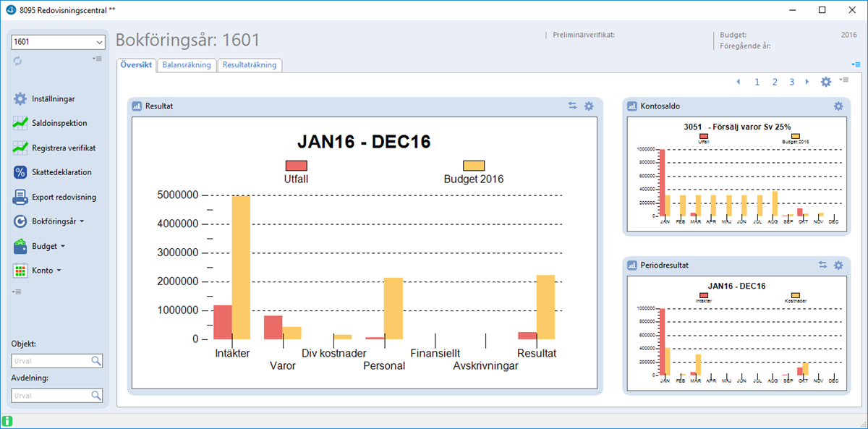Viewport: 868px width, 429px height.
Task: Click the JAN16 - DEC16 title in the Resultat chart
Action: coord(365,142)
